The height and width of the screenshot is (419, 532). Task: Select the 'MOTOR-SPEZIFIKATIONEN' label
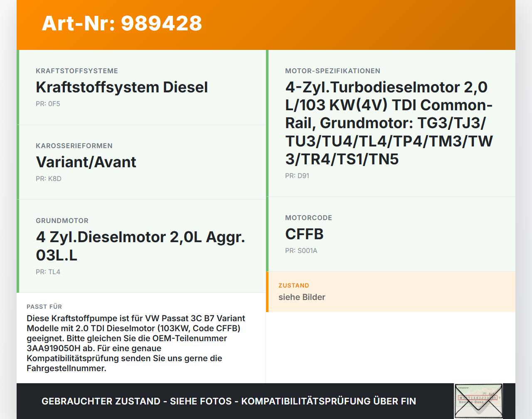[332, 71]
